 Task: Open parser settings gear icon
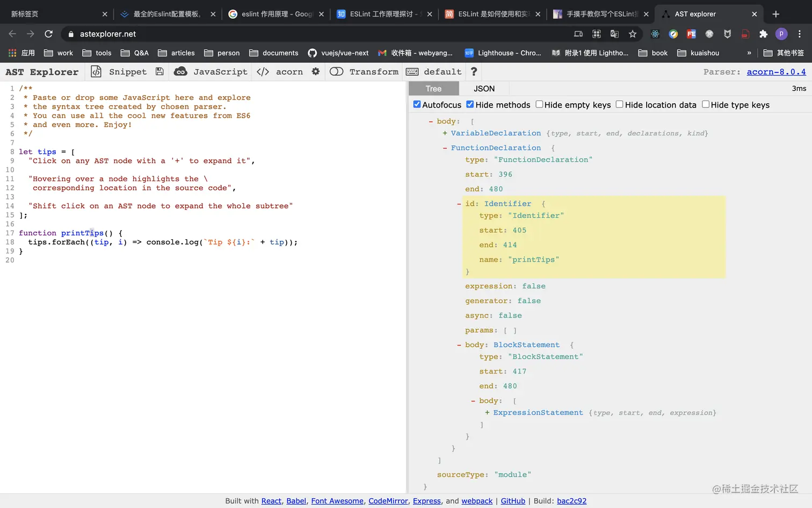click(316, 71)
